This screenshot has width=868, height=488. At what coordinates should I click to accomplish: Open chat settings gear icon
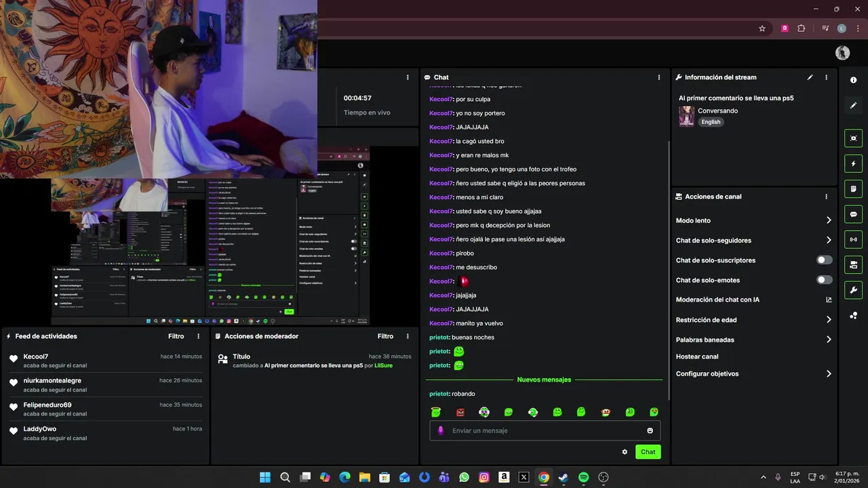click(x=625, y=452)
